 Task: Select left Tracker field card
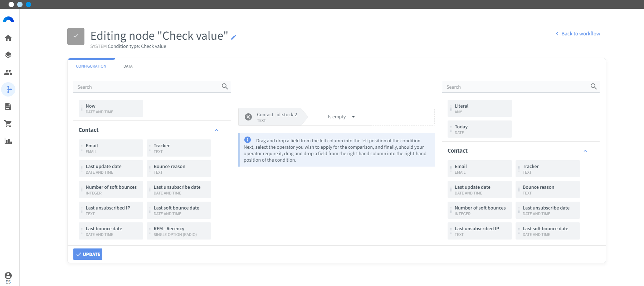pyautogui.click(x=179, y=148)
